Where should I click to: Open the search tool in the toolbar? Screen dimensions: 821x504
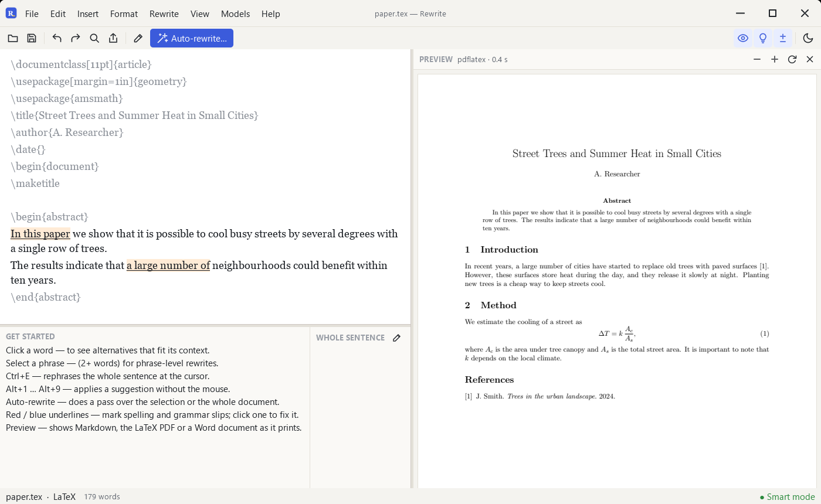94,38
